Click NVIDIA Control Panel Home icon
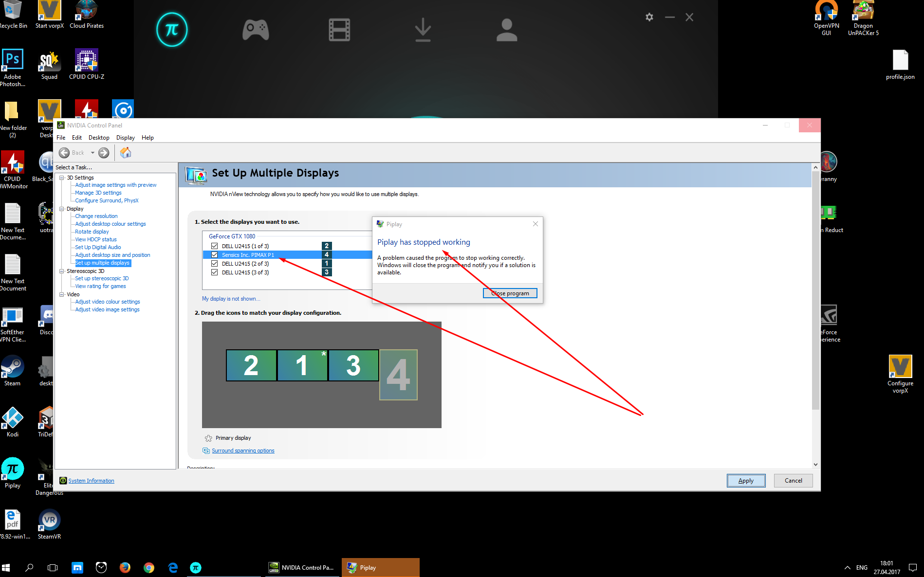Viewport: 924px width, 577px height. 126,153
